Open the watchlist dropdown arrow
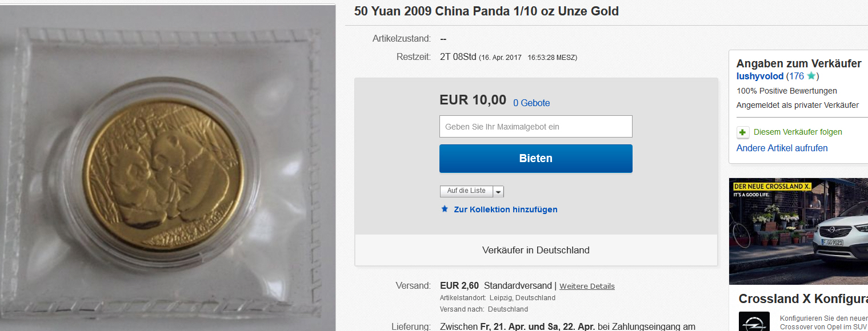This screenshot has width=868, height=331. (498, 191)
